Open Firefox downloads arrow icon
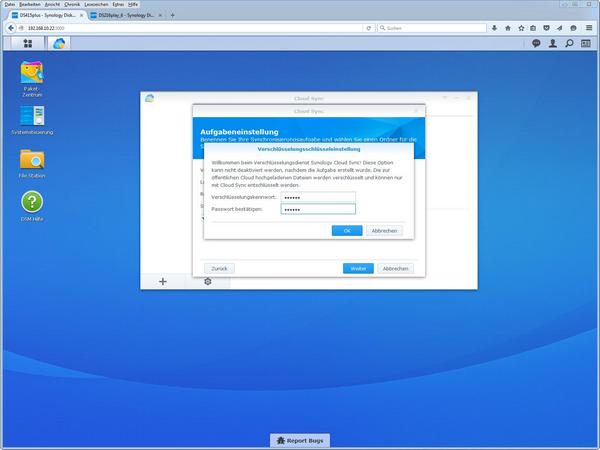600x450 pixels. click(x=494, y=28)
